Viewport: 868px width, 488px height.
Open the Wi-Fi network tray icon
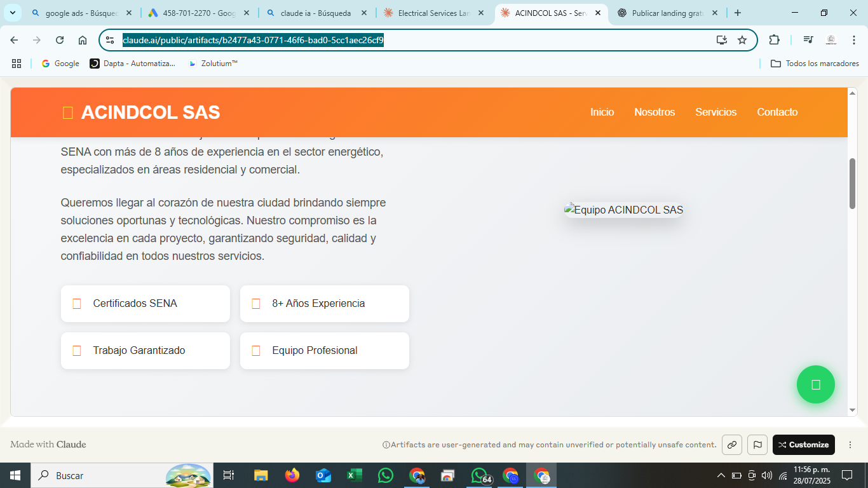click(782, 475)
